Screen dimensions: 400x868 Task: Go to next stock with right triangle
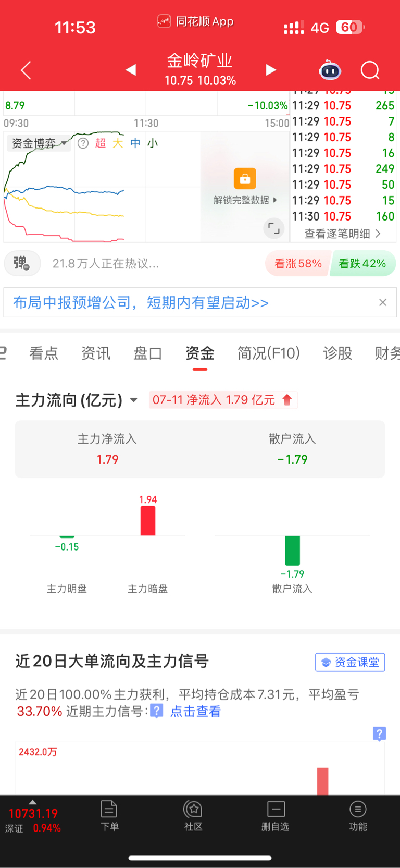click(x=271, y=70)
